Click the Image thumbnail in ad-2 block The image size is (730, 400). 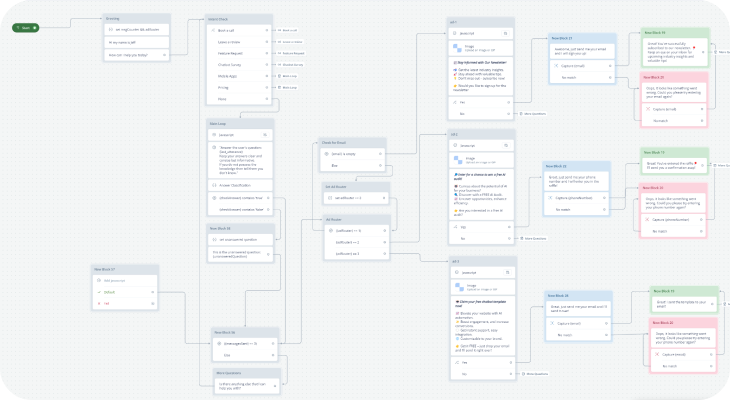click(458, 160)
